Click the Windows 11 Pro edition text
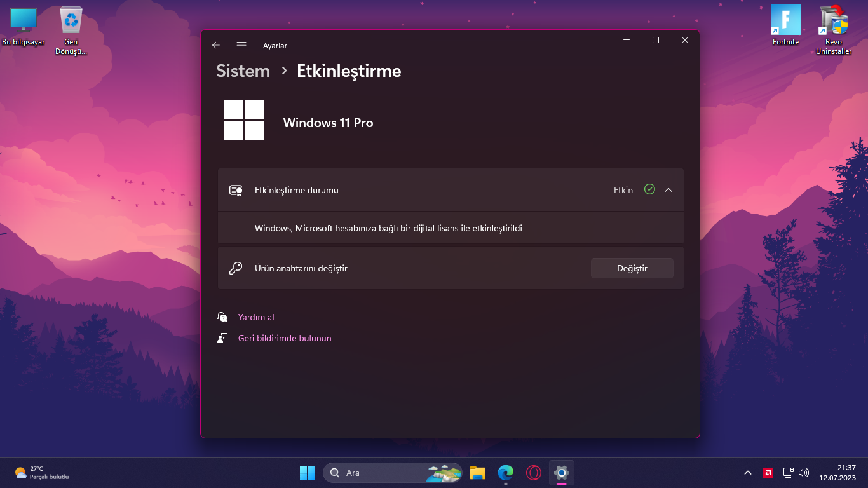 click(x=328, y=123)
